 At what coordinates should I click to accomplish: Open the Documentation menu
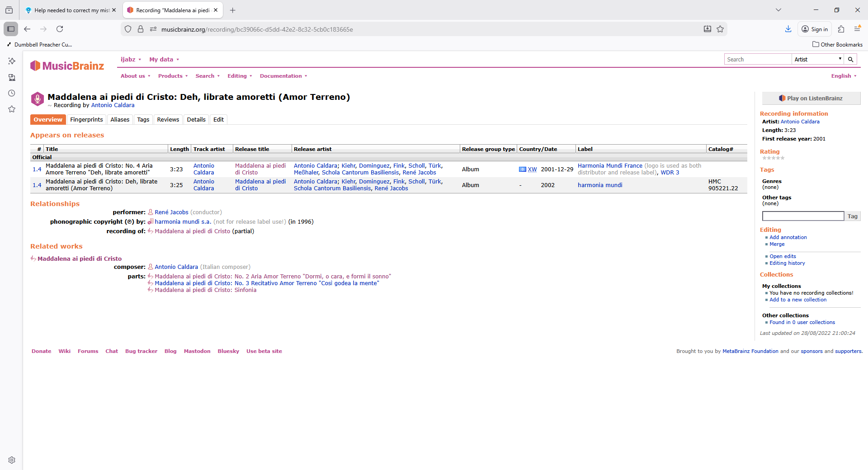click(283, 76)
